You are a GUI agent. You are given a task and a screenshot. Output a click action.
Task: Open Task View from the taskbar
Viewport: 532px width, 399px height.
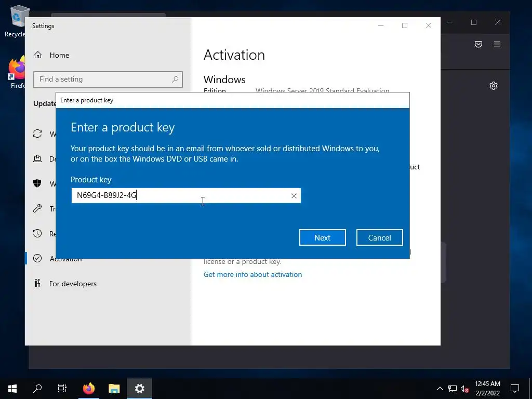[x=62, y=389]
